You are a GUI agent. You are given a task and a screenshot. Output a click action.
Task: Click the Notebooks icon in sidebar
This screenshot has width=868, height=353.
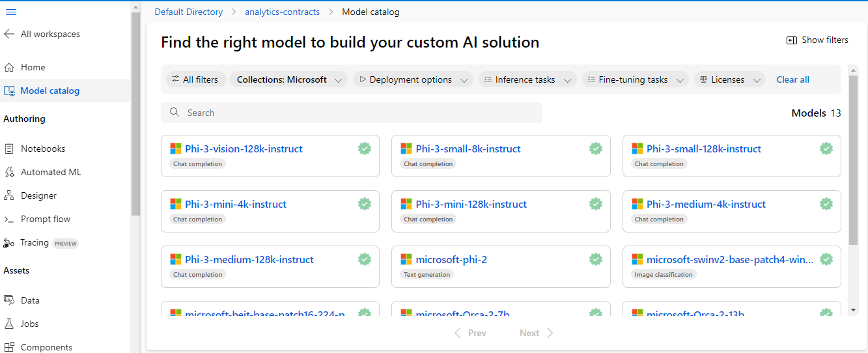coord(9,148)
